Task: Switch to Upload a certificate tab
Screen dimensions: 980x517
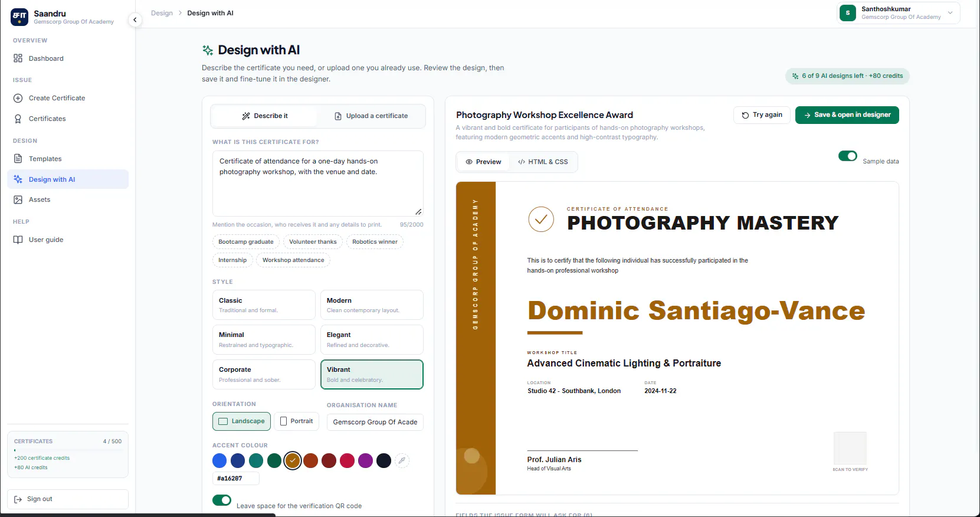Action: pos(371,116)
